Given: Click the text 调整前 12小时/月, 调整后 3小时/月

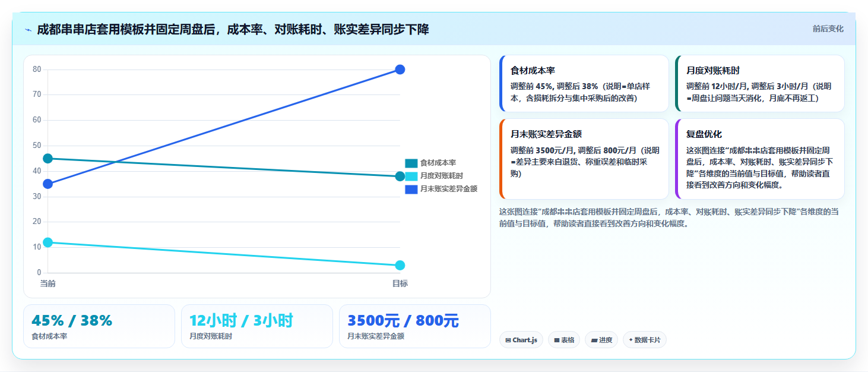Looking at the screenshot, I should click(x=747, y=86).
